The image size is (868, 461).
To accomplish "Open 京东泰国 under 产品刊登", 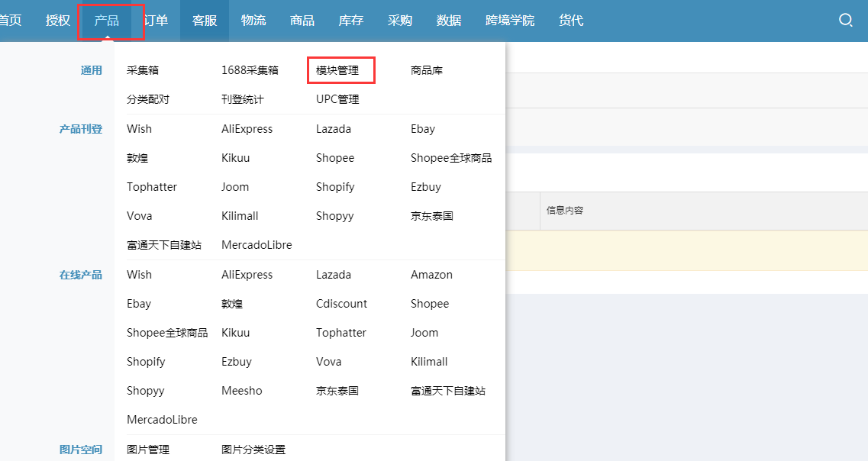I will (x=432, y=217).
